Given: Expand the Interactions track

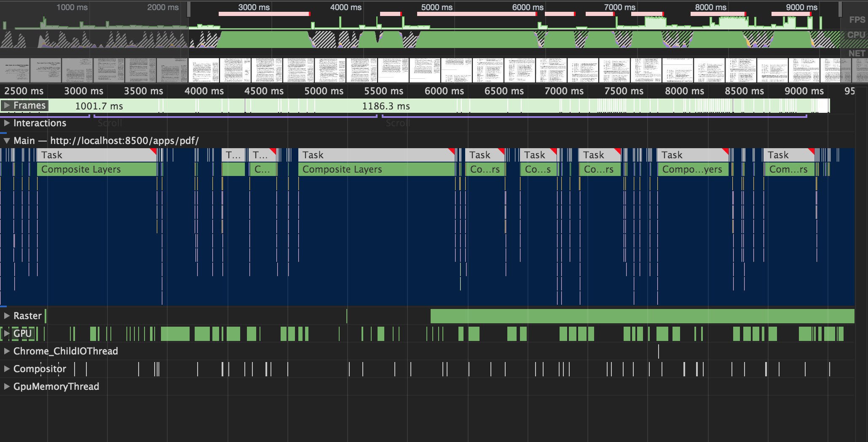Looking at the screenshot, I should coord(7,123).
